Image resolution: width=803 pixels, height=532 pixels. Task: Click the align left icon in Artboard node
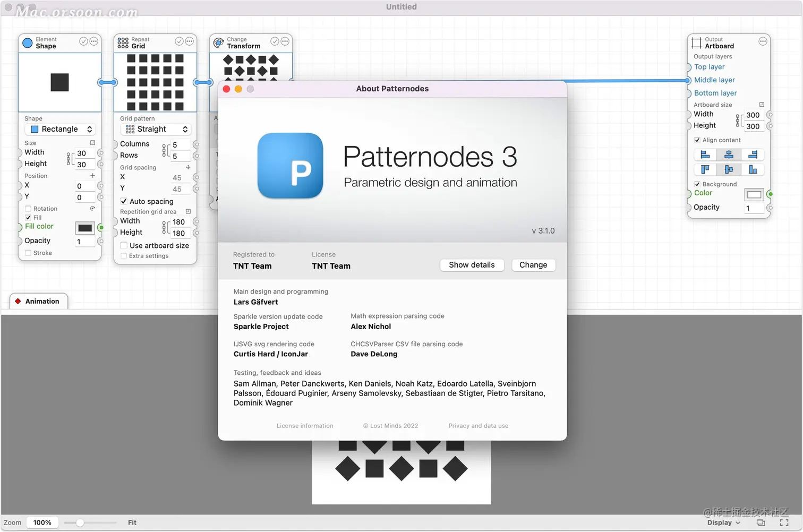point(705,155)
